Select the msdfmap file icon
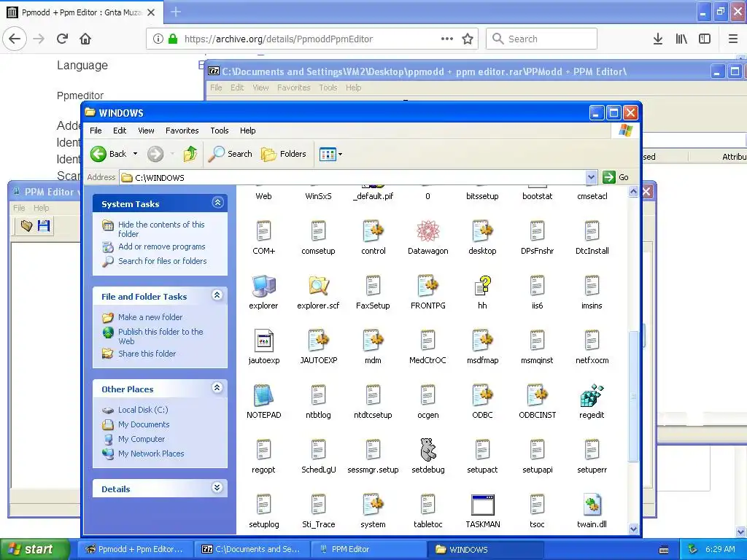 483,341
